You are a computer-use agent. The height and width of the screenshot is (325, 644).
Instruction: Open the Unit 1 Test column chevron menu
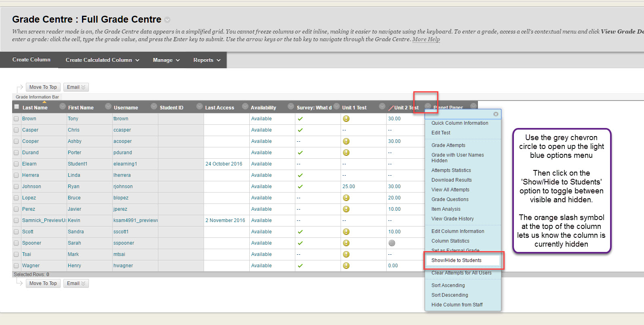(x=382, y=106)
